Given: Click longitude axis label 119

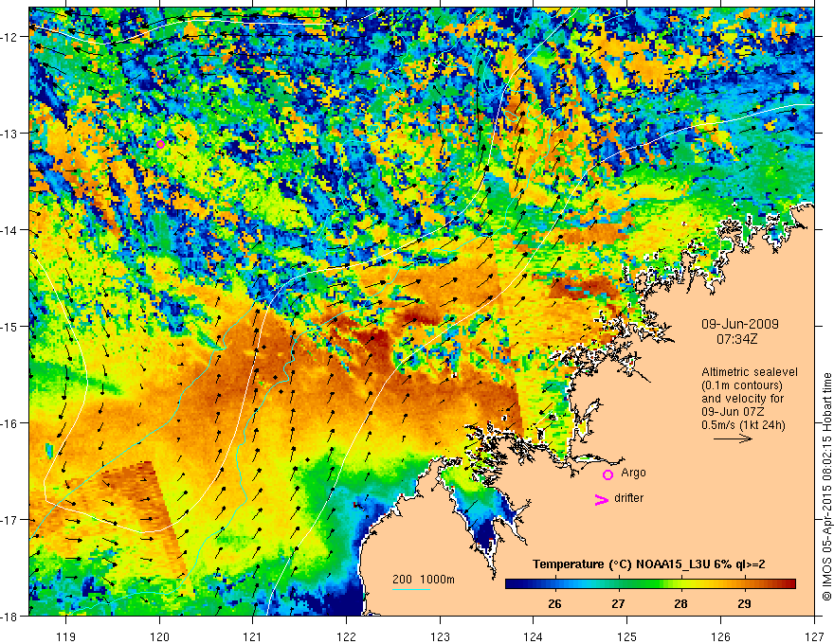Looking at the screenshot, I should [x=65, y=636].
